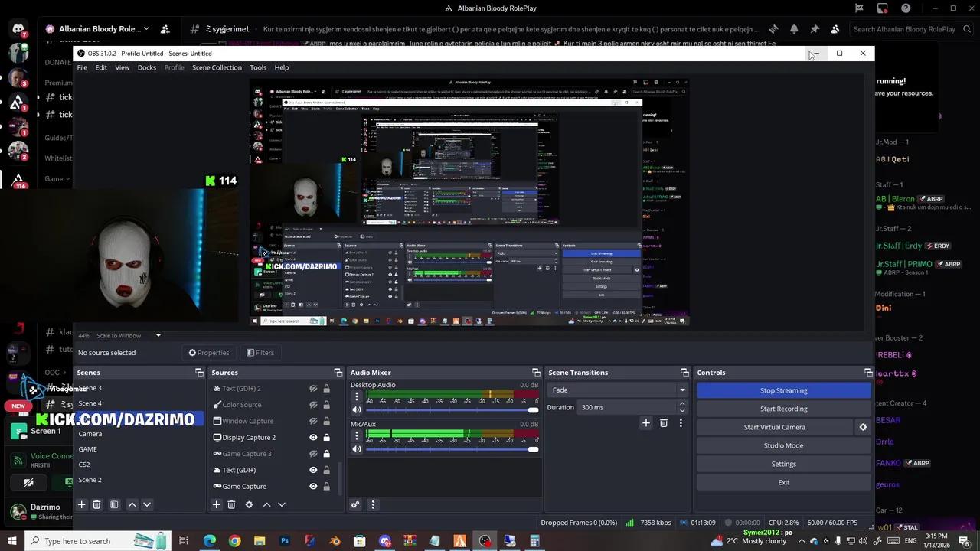Add a new scene transition with the plus icon
The width and height of the screenshot is (980, 551).
[646, 422]
